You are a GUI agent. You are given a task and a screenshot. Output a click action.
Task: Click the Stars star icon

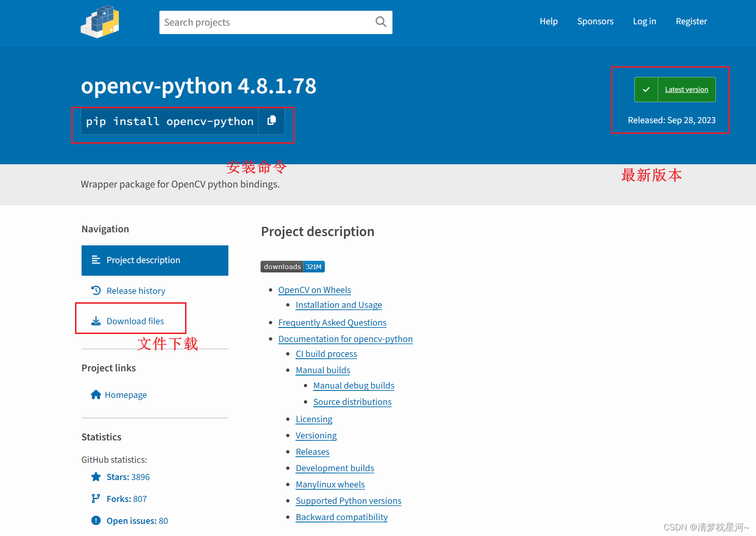tap(96, 477)
